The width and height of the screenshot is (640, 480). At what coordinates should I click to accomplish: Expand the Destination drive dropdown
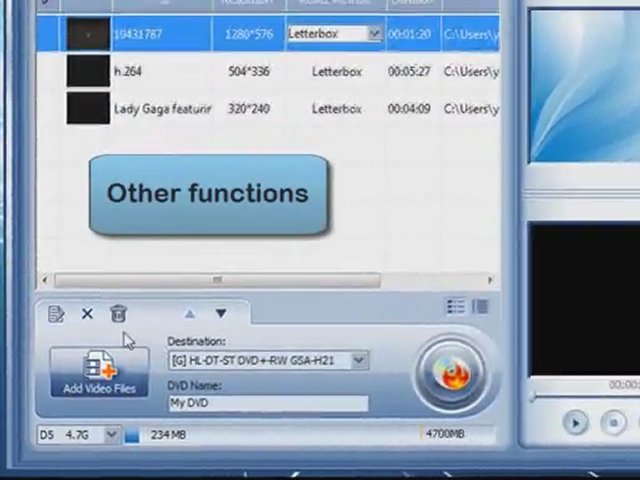point(358,360)
